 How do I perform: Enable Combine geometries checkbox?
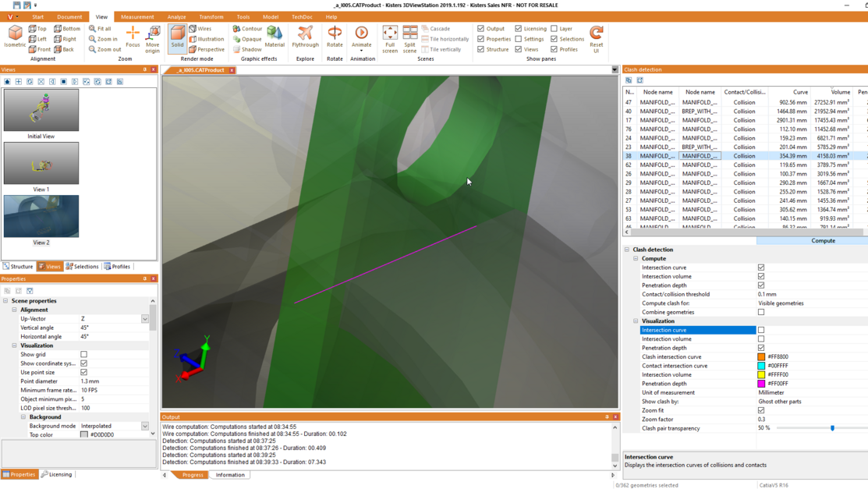click(x=761, y=312)
